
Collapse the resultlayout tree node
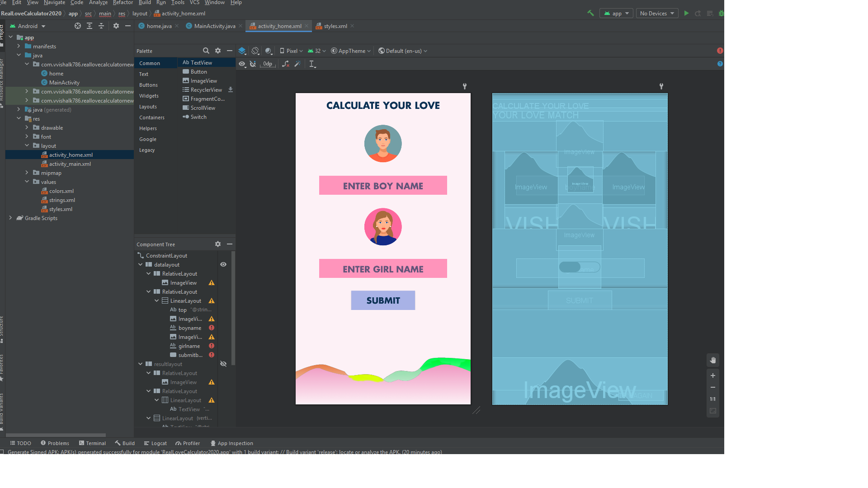coord(141,364)
